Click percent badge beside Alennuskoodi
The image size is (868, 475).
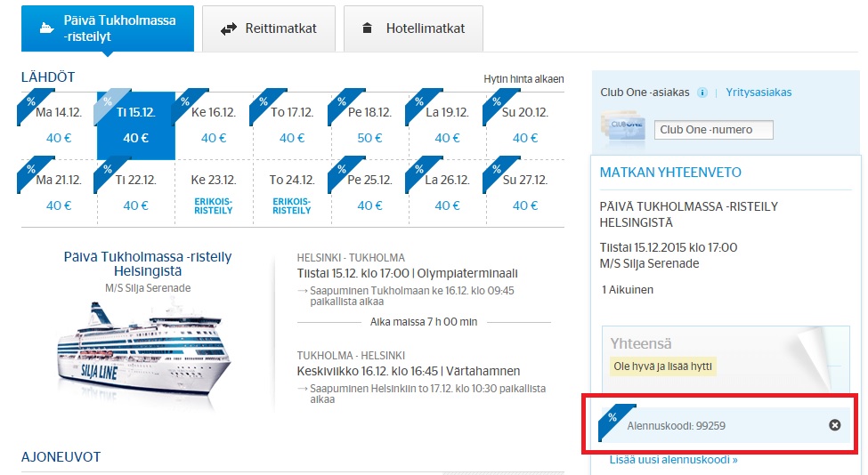(x=612, y=418)
